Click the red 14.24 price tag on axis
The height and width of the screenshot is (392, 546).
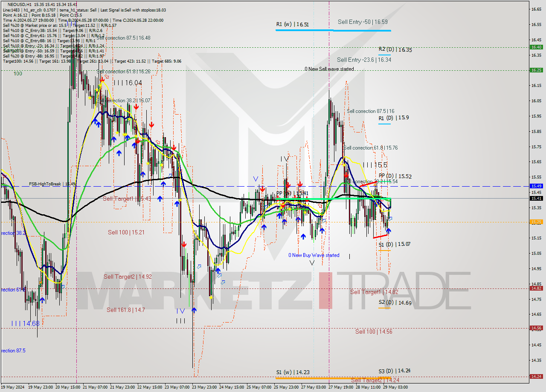tap(536, 377)
